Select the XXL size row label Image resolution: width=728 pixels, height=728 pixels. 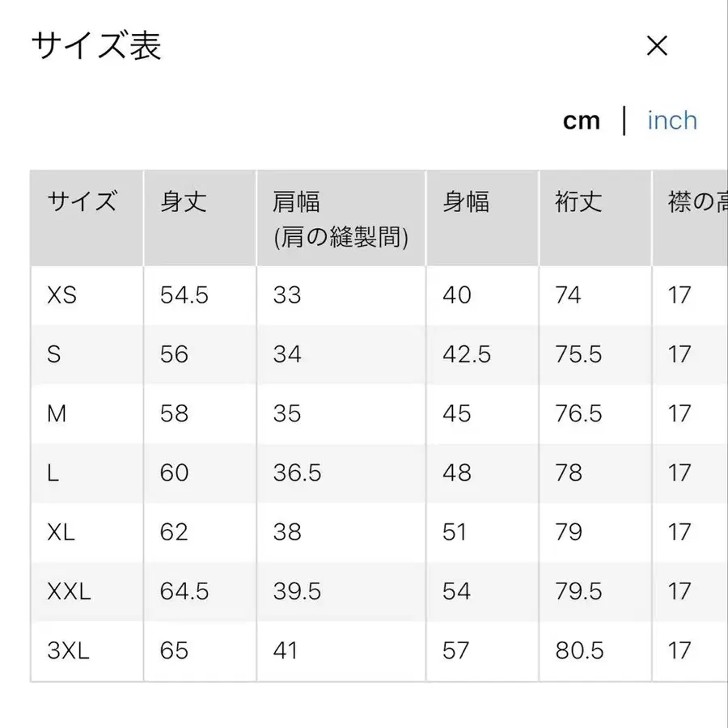click(69, 591)
